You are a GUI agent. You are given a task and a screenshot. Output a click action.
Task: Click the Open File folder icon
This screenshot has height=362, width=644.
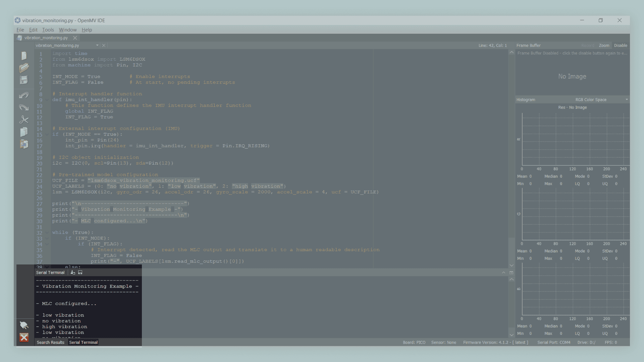pos(24,68)
